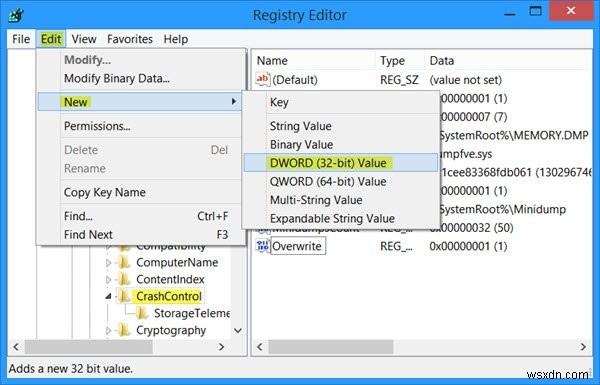Create a new Key
Viewport: 600px width, 385px height.
point(341,102)
